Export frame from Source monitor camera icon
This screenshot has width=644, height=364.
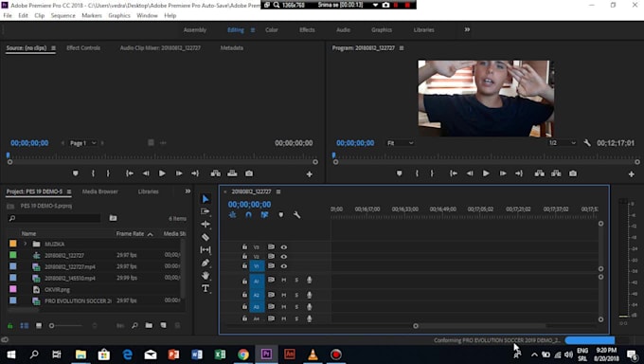249,173
